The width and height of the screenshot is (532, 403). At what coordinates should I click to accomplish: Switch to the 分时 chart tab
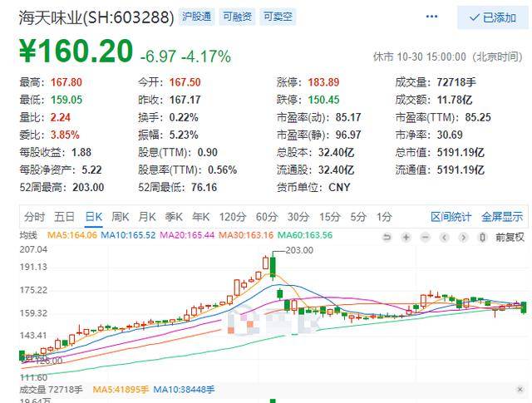click(x=34, y=216)
